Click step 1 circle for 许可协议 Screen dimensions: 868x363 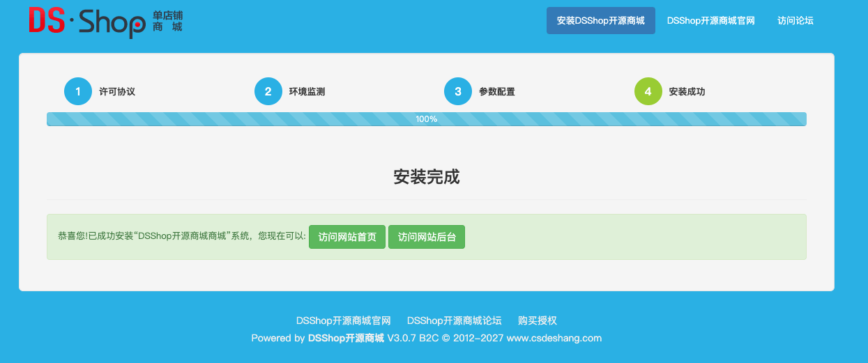coord(78,91)
